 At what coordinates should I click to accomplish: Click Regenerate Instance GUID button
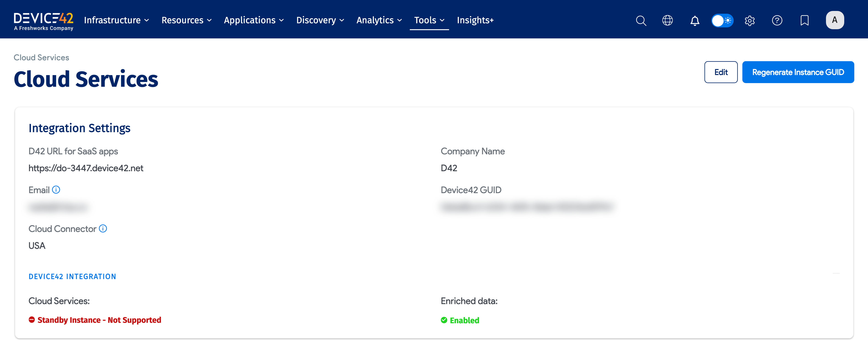pyautogui.click(x=798, y=72)
